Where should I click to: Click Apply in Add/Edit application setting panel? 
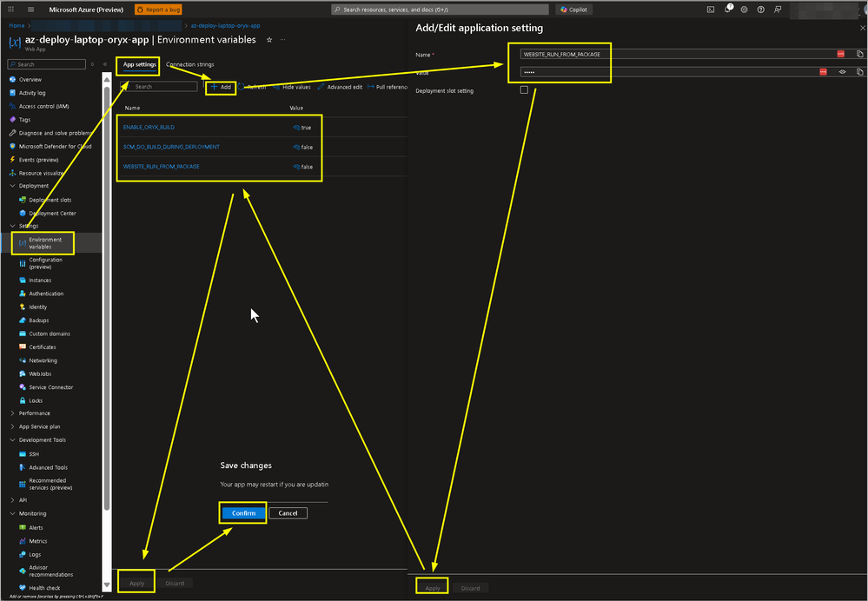coord(433,588)
